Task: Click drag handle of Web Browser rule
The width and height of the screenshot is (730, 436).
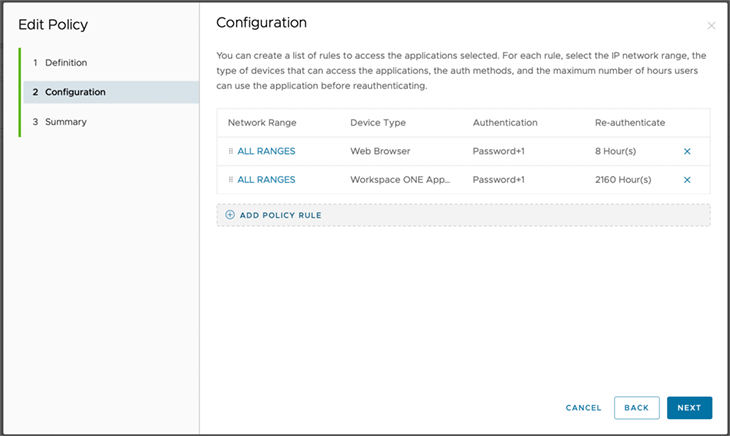Action: pyautogui.click(x=231, y=151)
